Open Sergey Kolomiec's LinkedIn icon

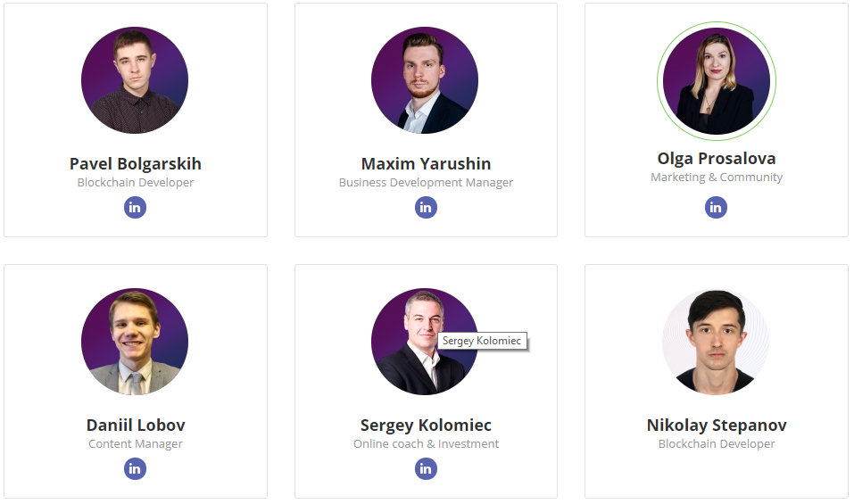tap(426, 468)
